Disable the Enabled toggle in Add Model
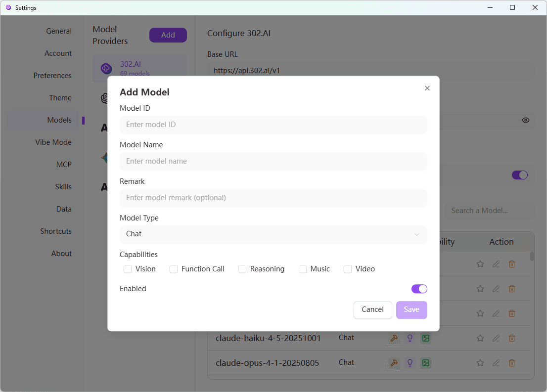547x392 pixels. click(419, 289)
